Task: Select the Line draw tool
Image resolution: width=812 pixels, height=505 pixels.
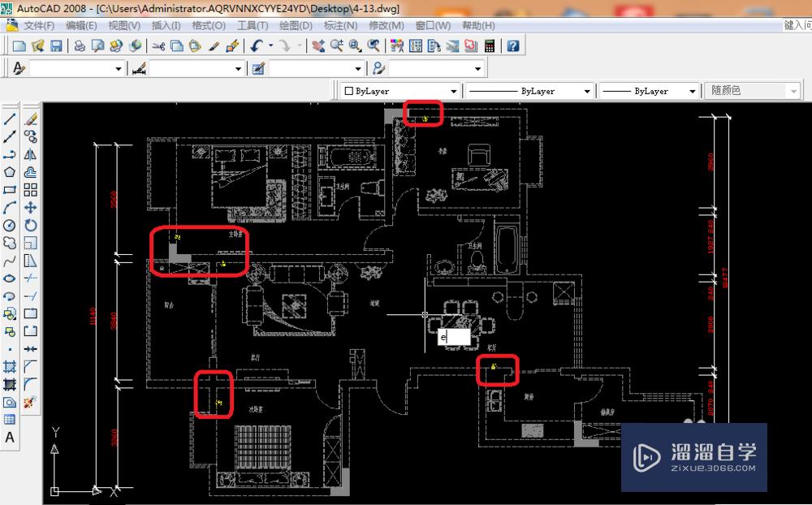Action: click(x=10, y=119)
